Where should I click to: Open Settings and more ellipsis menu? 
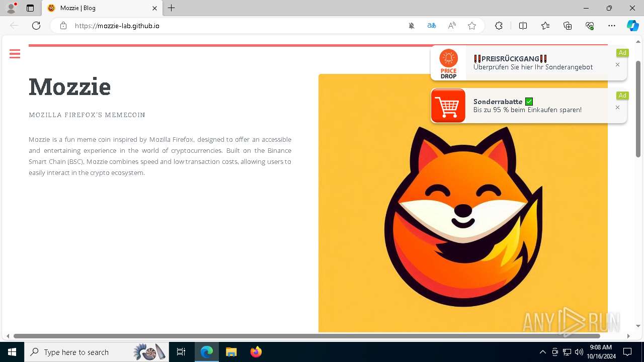(612, 26)
